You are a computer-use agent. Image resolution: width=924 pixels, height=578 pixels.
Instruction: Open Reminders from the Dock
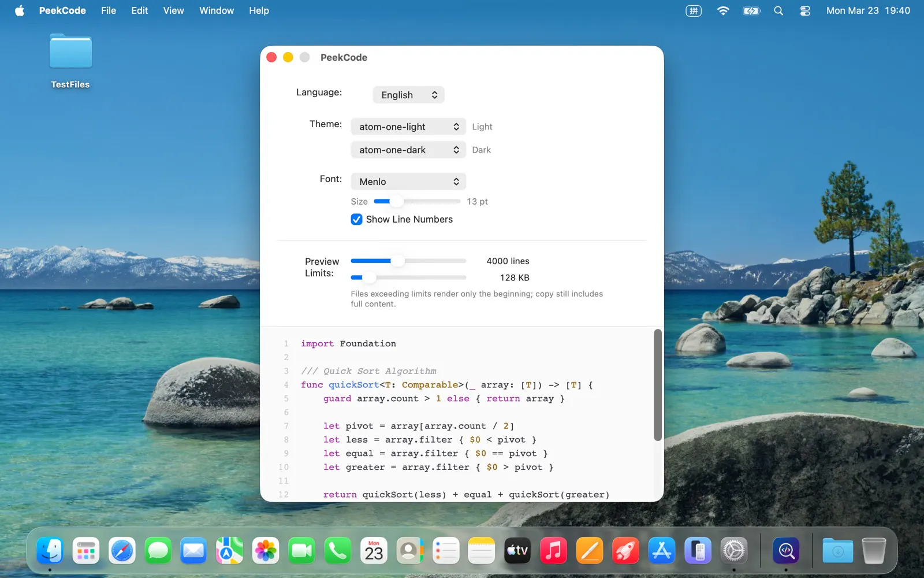click(445, 551)
